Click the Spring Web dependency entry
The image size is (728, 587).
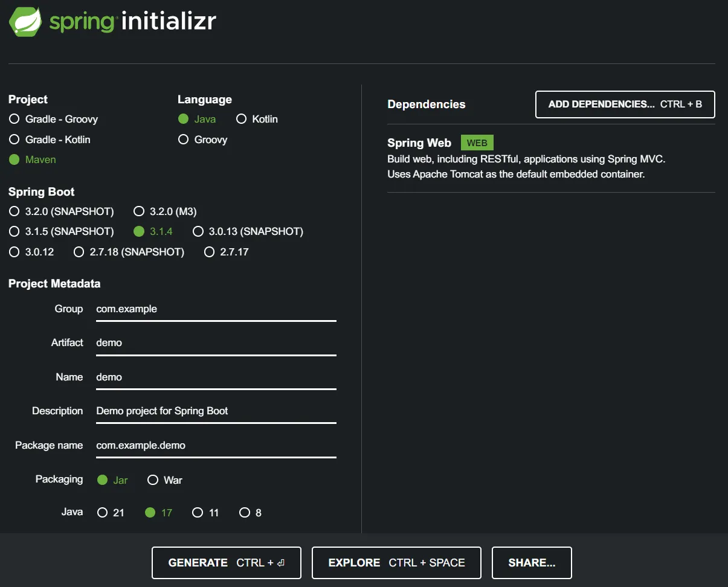[419, 143]
